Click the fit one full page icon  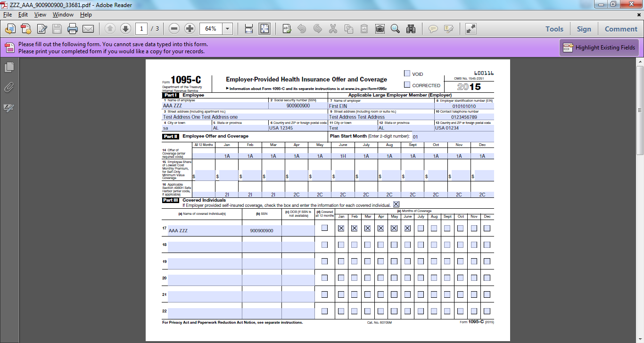tap(264, 29)
